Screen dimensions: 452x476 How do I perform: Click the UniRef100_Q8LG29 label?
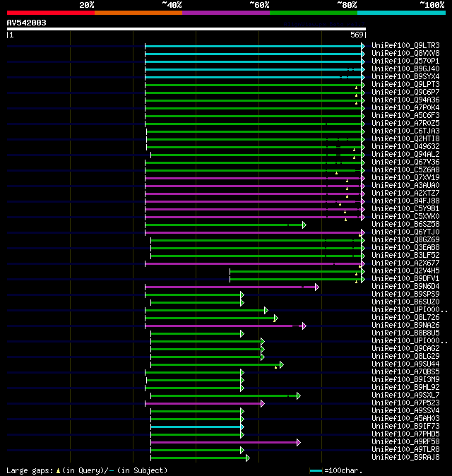coord(405,357)
